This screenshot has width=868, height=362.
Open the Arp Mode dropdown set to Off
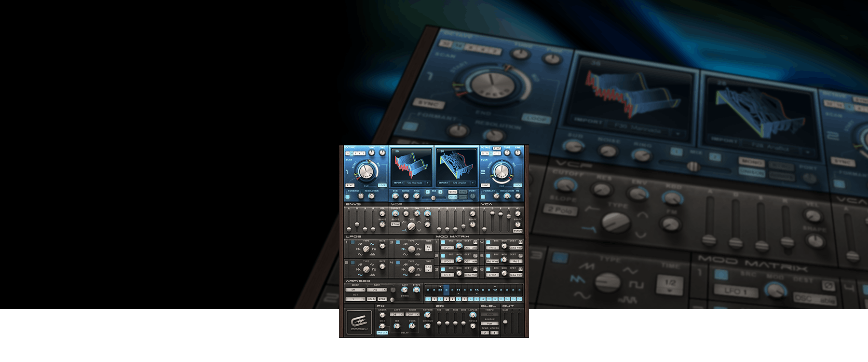coord(355,290)
